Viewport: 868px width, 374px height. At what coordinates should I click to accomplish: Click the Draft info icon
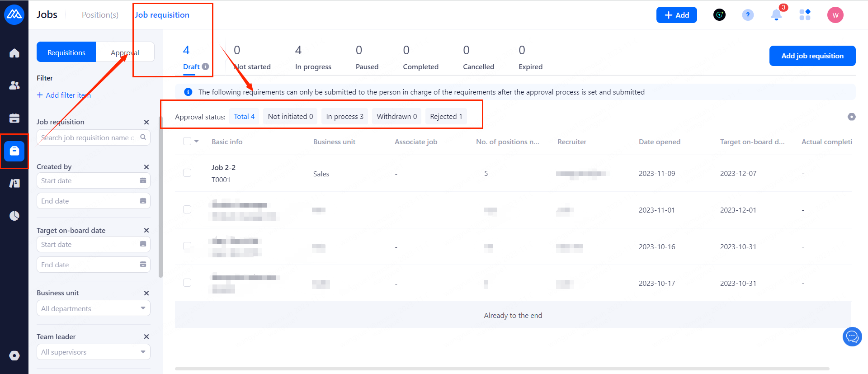click(206, 66)
